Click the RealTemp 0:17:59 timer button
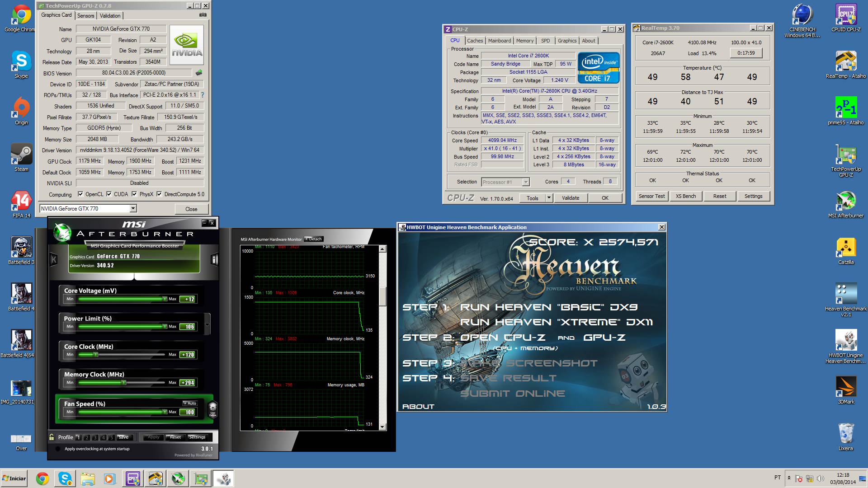The image size is (868, 488). pyautogui.click(x=746, y=53)
